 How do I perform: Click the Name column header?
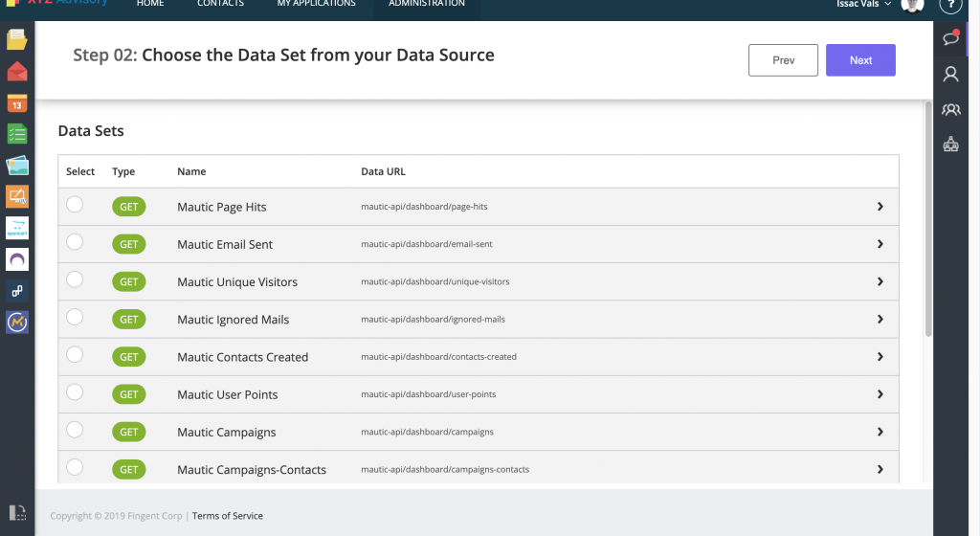tap(191, 171)
